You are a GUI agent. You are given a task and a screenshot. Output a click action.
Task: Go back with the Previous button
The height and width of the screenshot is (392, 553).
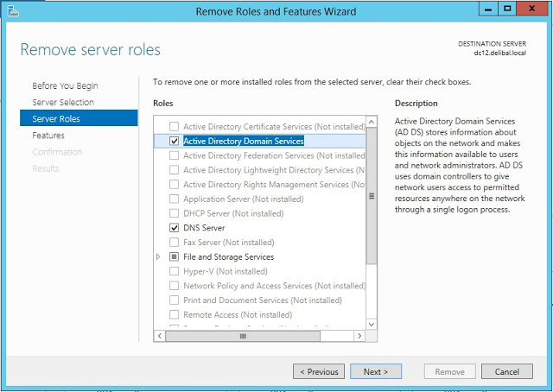click(318, 371)
